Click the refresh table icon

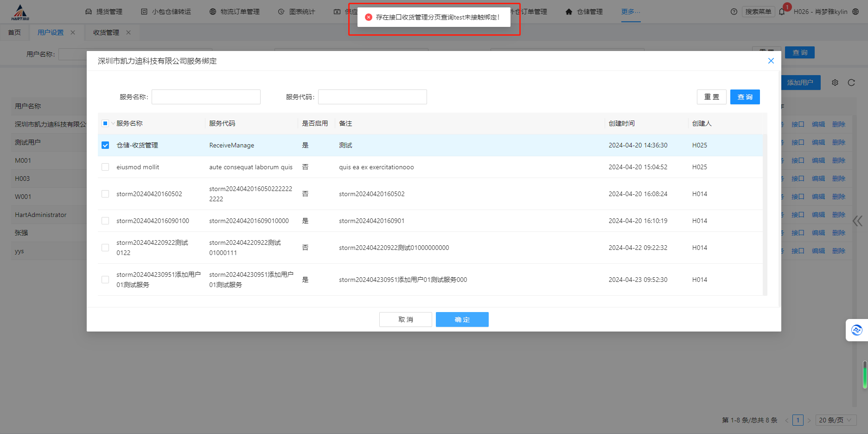[x=851, y=83]
